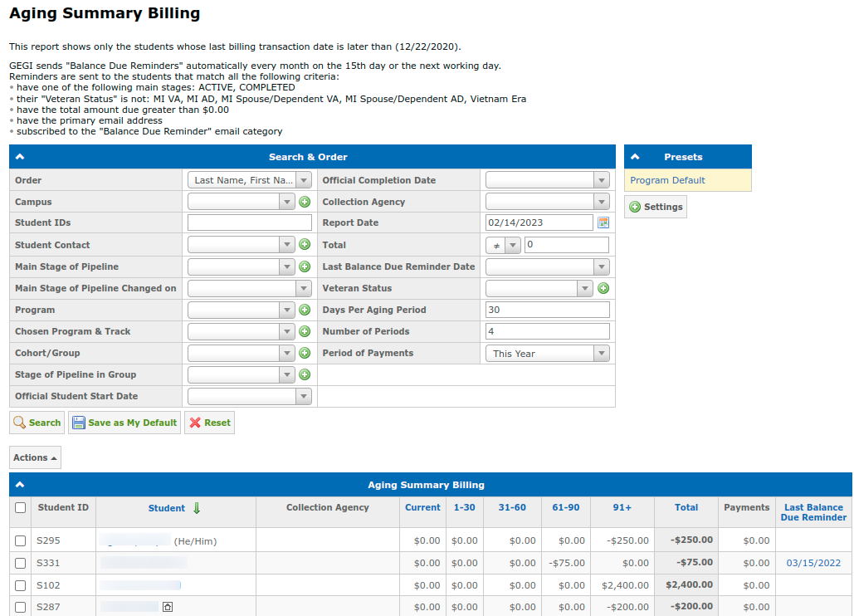
Task: Open the Report Date calendar picker icon
Action: pyautogui.click(x=603, y=222)
